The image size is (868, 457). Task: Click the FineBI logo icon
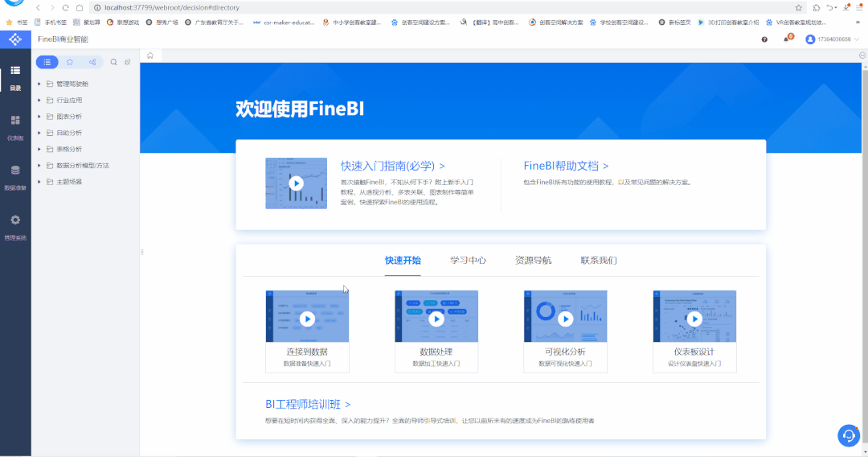coord(15,39)
